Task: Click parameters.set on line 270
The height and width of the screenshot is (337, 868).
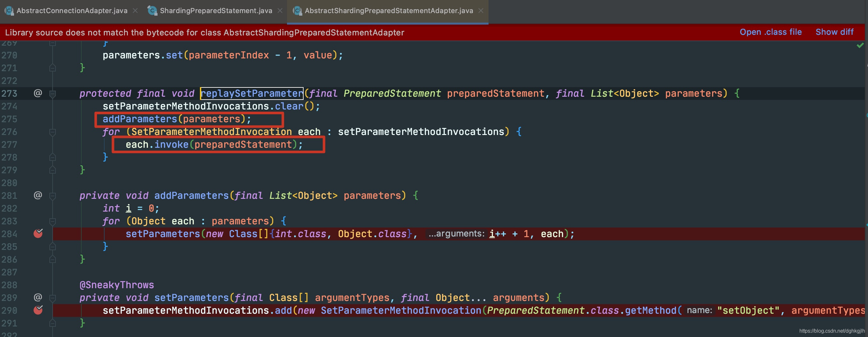Action: [143, 55]
